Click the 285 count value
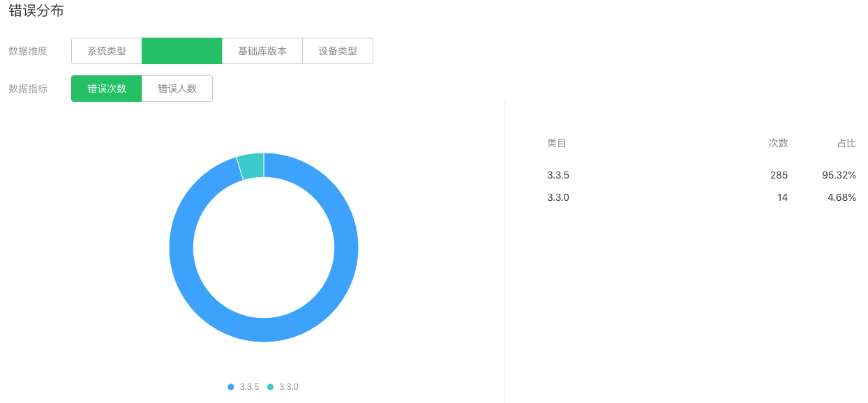 tap(779, 175)
